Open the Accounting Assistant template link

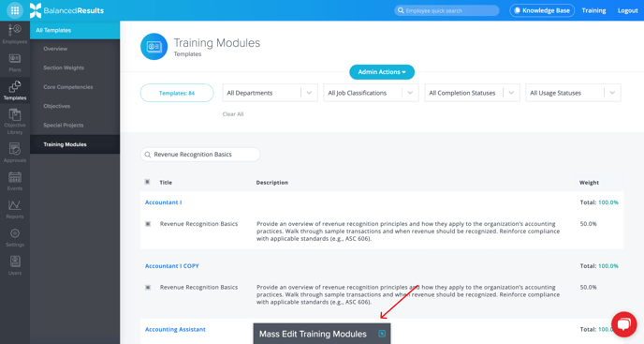175,329
